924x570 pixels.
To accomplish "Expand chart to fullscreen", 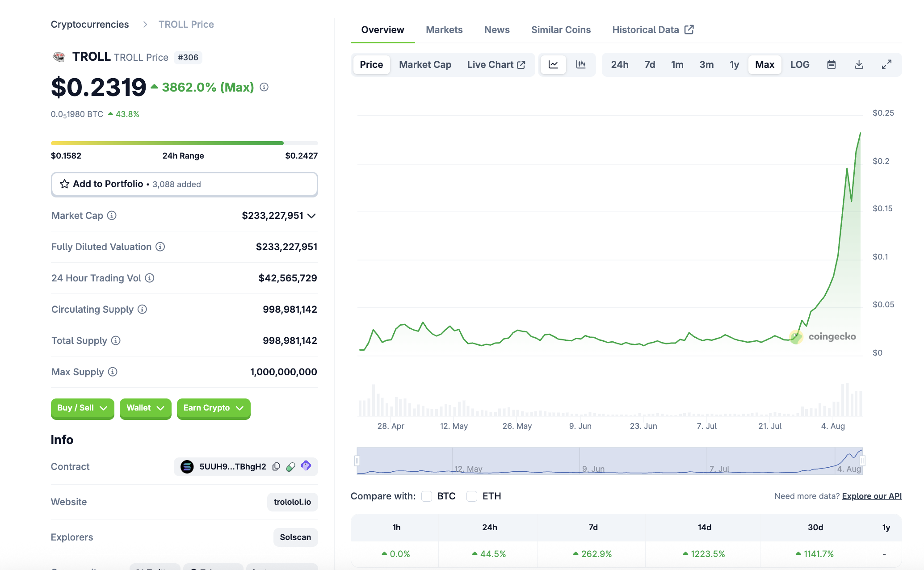I will [x=886, y=65].
